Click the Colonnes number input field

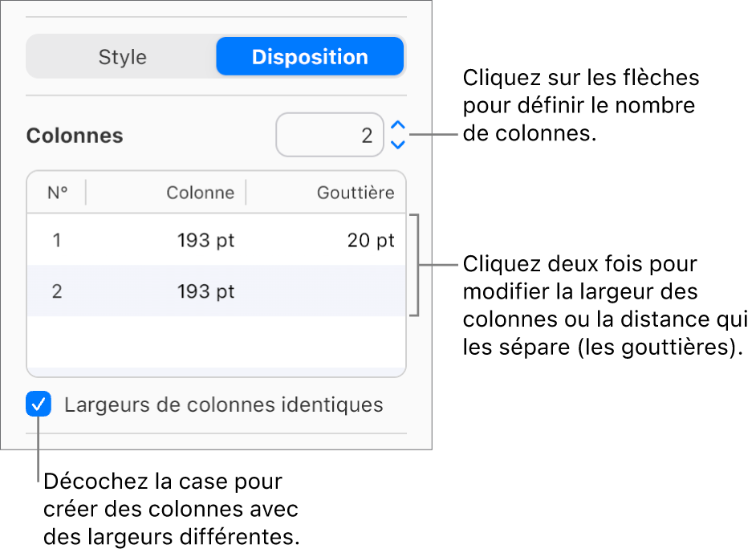pos(329,135)
